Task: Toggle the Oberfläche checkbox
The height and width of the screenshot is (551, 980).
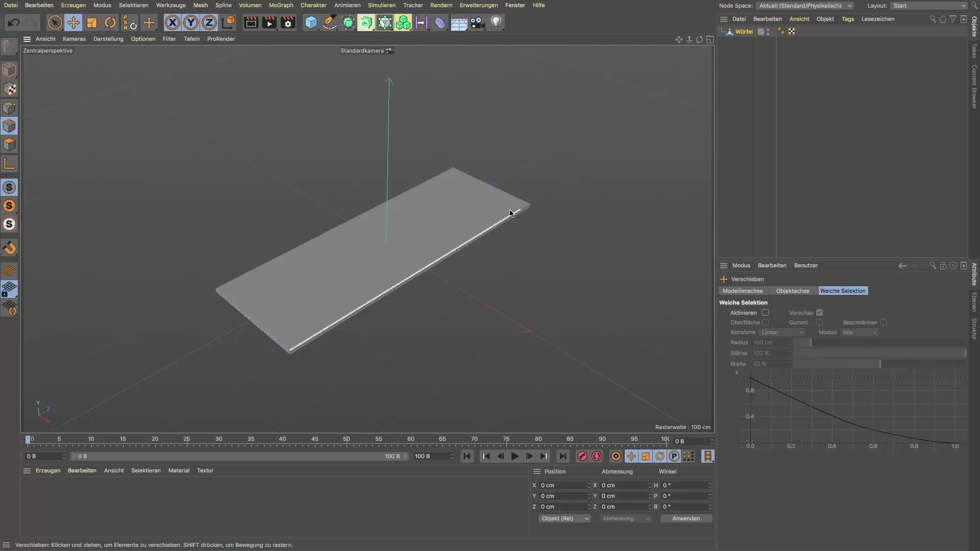Action: click(x=765, y=322)
